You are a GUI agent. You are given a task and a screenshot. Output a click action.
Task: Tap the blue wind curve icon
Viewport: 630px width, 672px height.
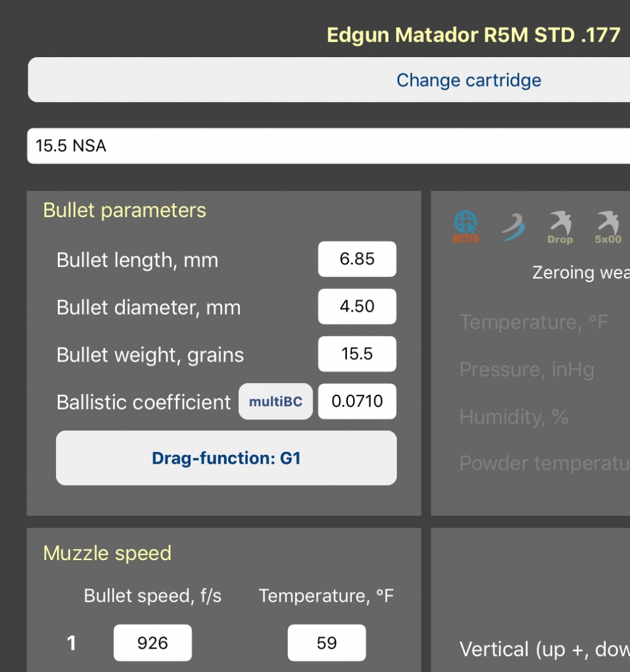[x=513, y=227]
